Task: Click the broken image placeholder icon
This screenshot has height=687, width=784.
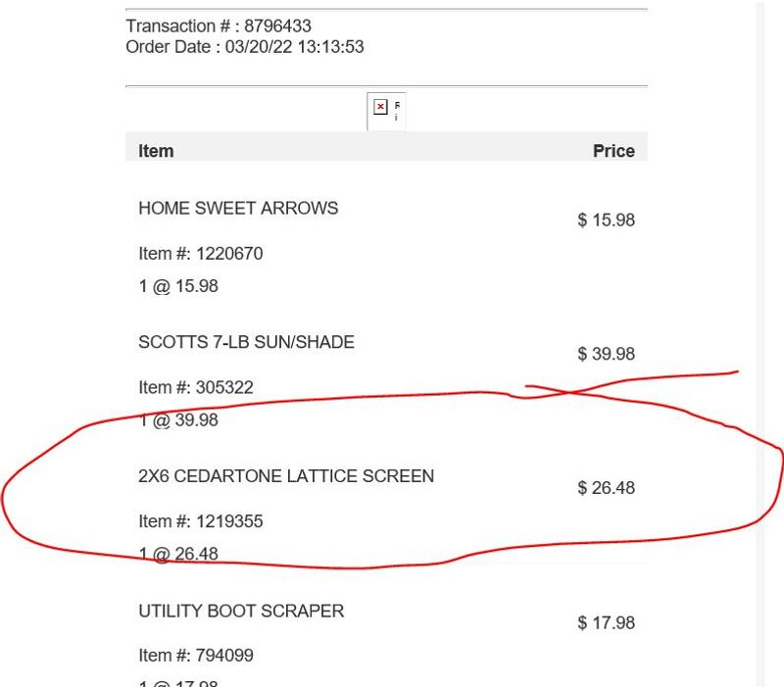Action: [x=381, y=107]
